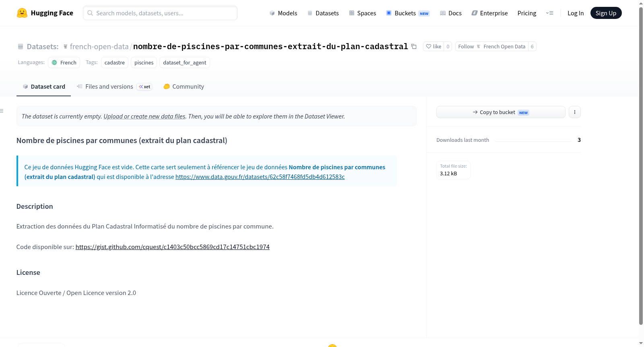
Task: Click the Datasets breadcrumb icon
Action: [21, 46]
